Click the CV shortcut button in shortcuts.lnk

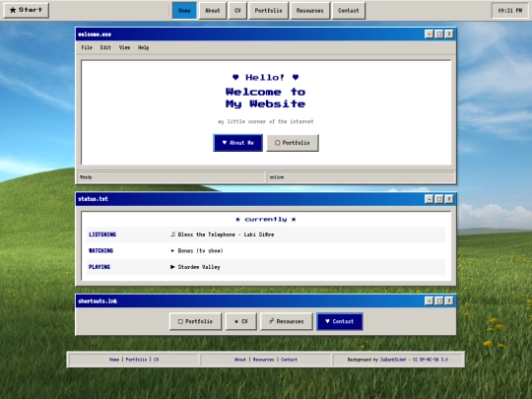point(241,321)
